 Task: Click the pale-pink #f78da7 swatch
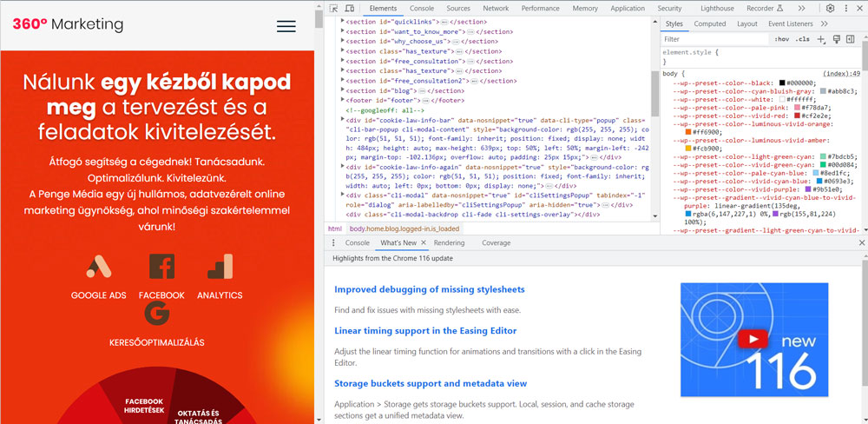[x=795, y=108]
